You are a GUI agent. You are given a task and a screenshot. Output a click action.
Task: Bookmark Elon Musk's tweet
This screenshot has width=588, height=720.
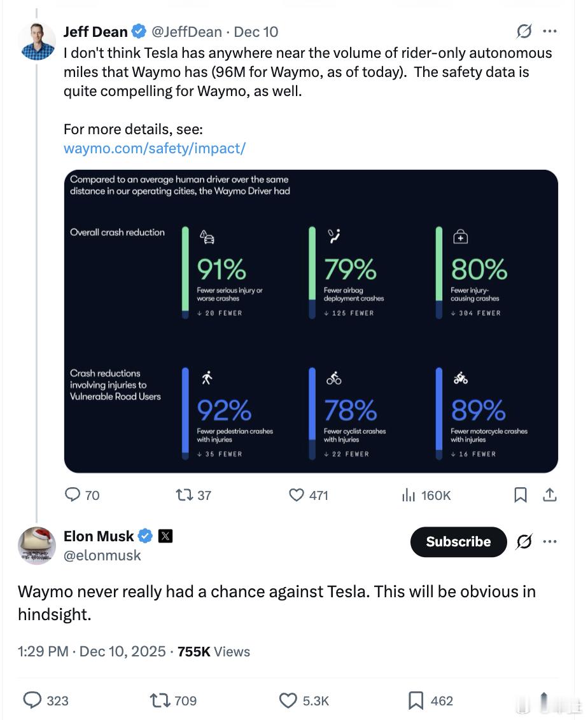416,700
